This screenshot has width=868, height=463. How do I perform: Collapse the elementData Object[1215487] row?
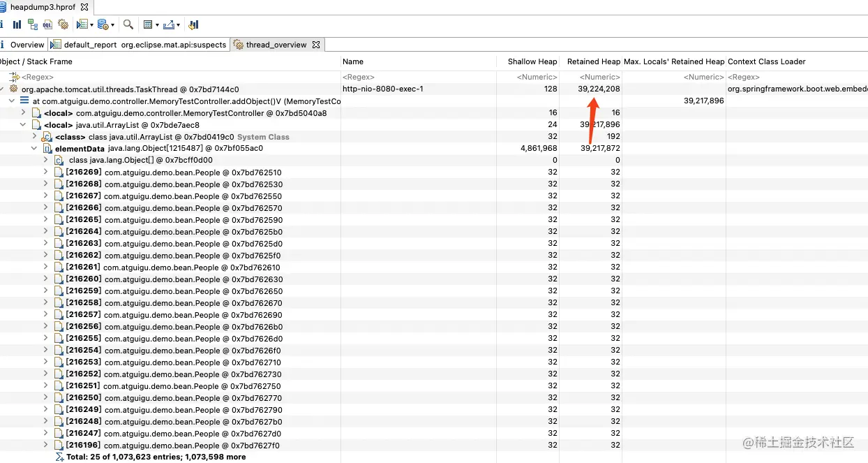34,149
